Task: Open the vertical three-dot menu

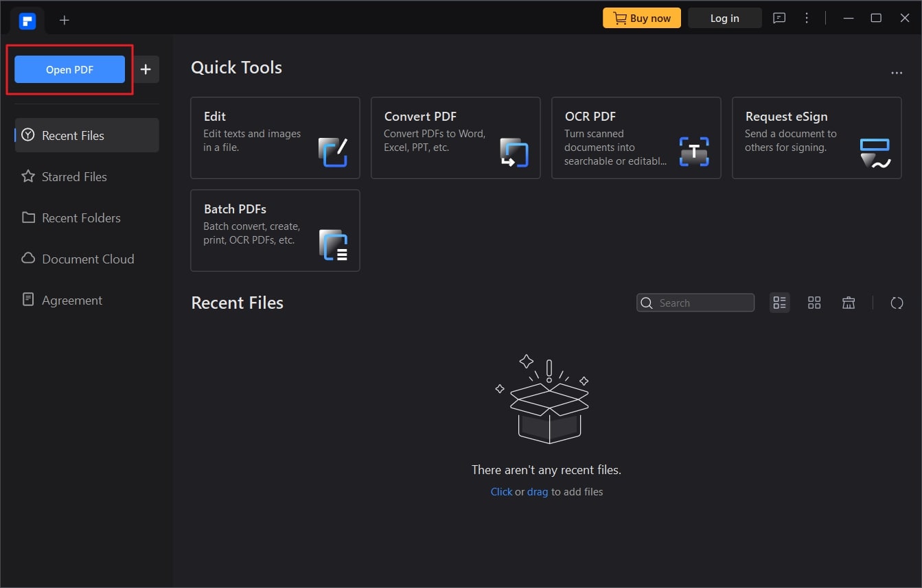Action: tap(807, 19)
